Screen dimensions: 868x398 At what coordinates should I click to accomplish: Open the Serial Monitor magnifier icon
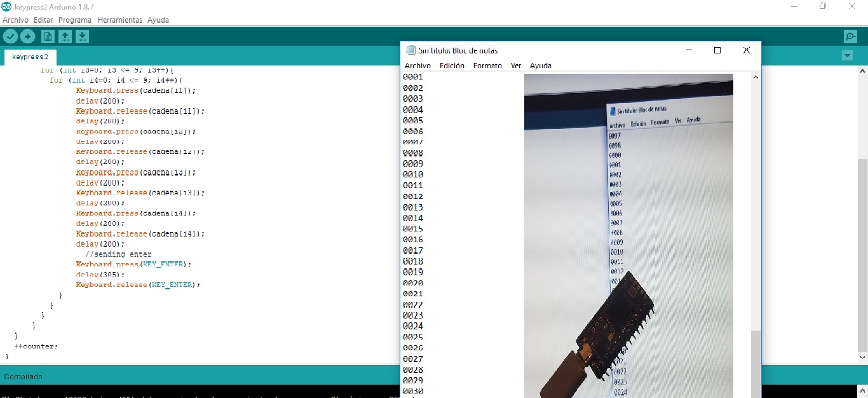pos(850,37)
